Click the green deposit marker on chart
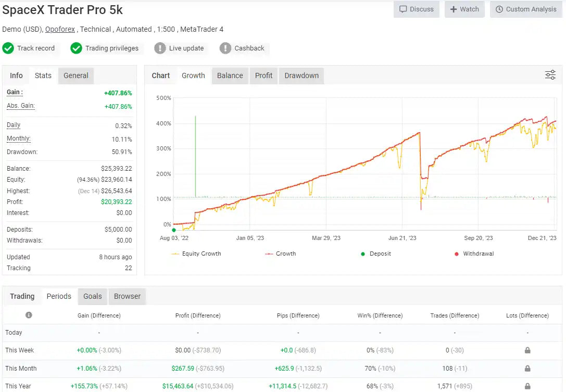This screenshot has width=566, height=392. tap(174, 230)
